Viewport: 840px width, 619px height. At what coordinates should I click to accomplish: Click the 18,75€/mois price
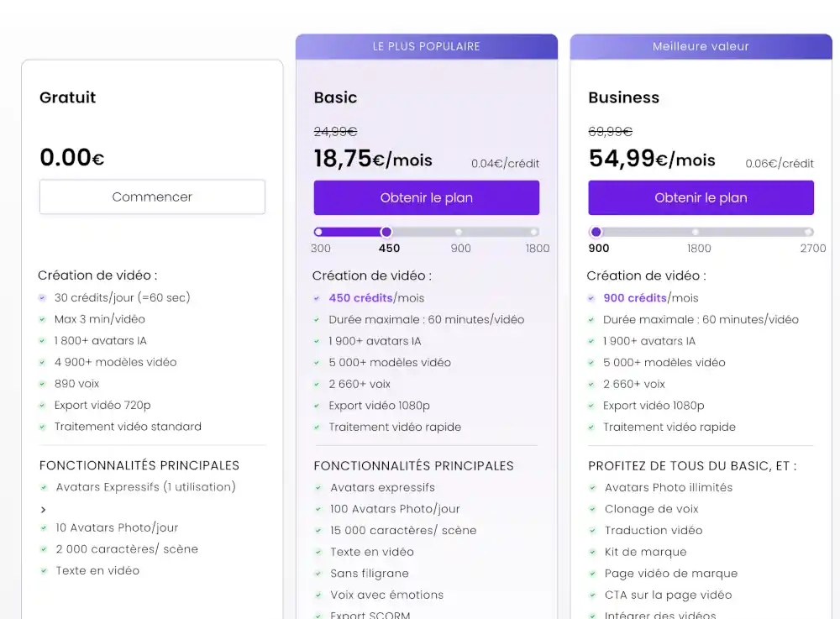[x=373, y=159]
